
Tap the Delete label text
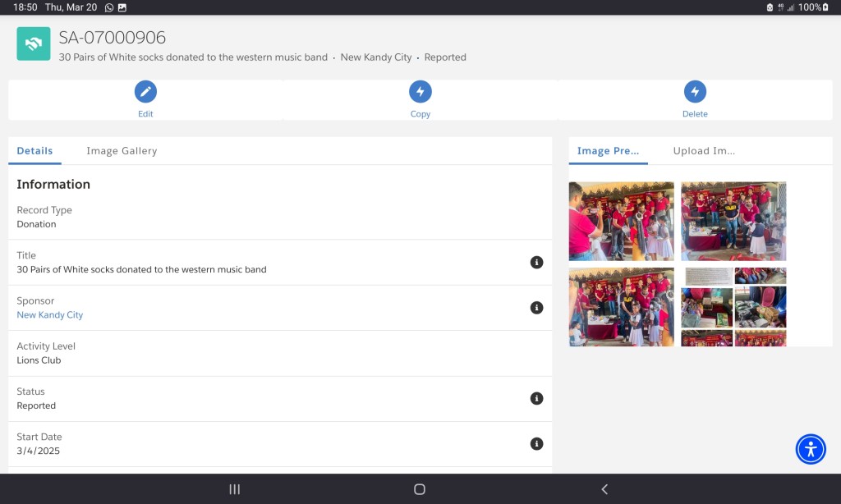click(x=695, y=113)
